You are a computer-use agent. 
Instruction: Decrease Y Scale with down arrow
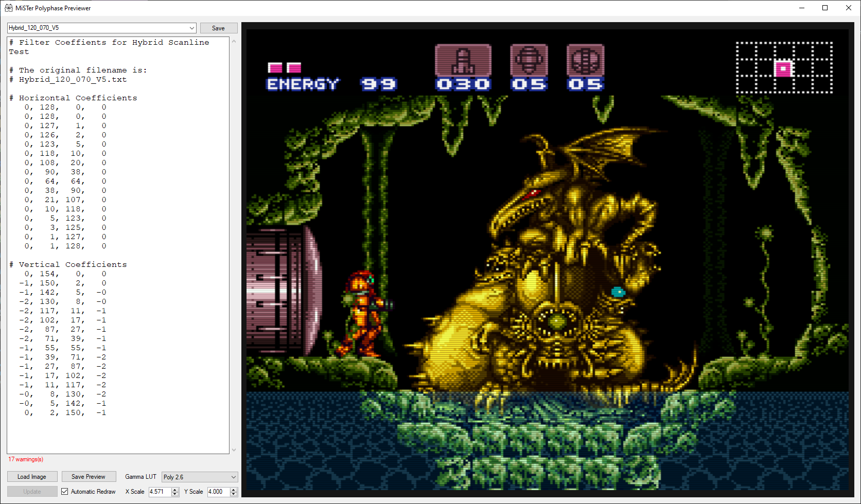234,494
